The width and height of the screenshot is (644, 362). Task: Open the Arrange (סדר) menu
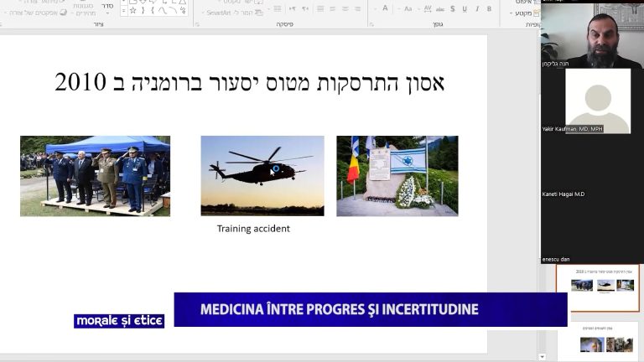pyautogui.click(x=106, y=7)
